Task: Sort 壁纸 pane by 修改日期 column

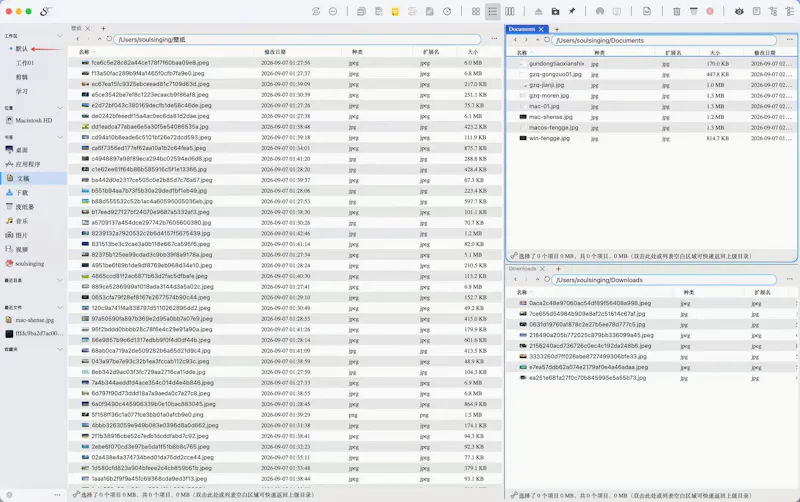Action: point(275,52)
